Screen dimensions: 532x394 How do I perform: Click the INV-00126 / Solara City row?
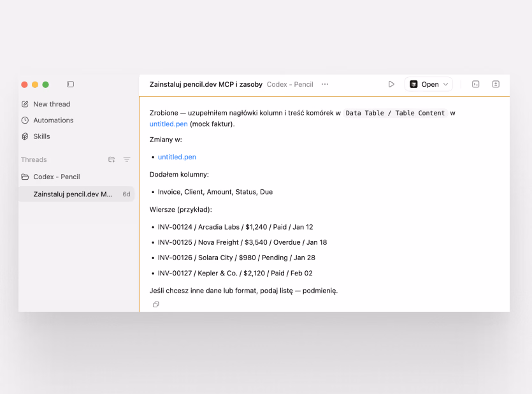[x=236, y=258]
